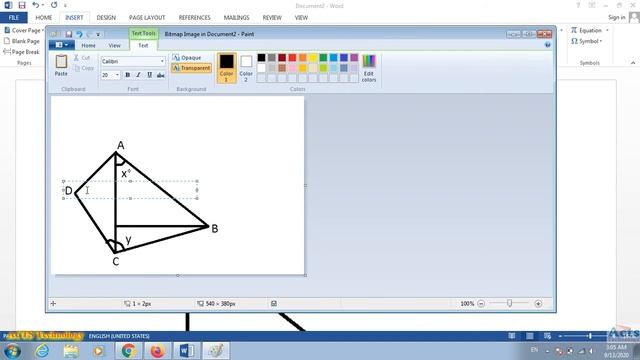Adjust the Word zoom slider

coord(590,336)
